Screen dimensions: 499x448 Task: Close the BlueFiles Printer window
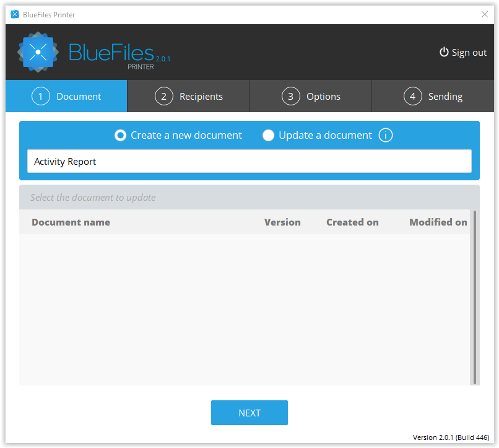[484, 14]
